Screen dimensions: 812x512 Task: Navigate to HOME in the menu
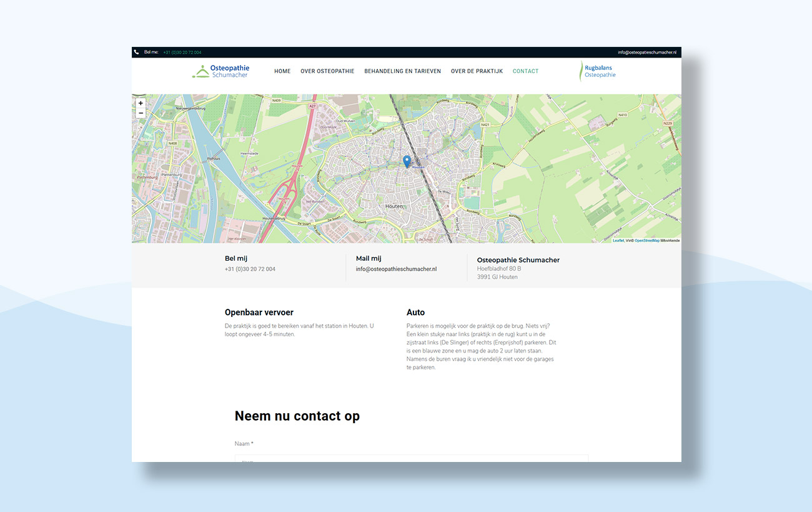coord(282,71)
